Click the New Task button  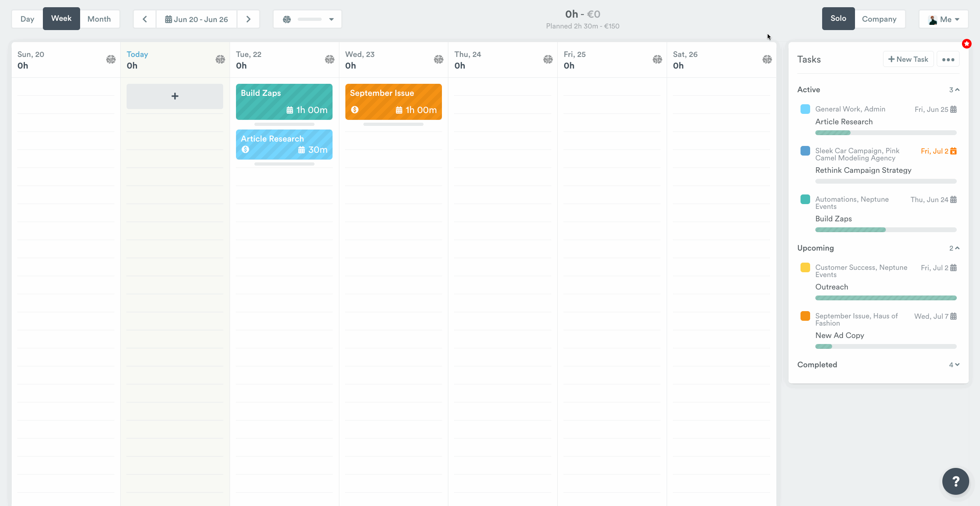[908, 59]
